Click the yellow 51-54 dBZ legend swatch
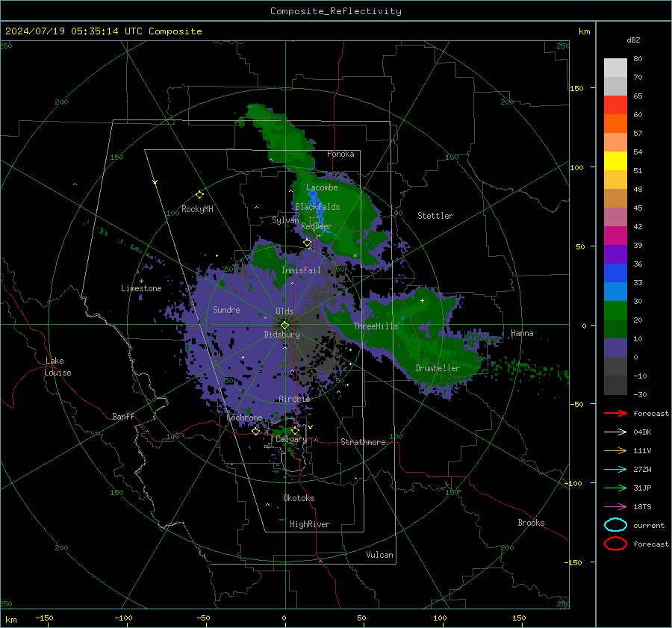 tap(615, 161)
